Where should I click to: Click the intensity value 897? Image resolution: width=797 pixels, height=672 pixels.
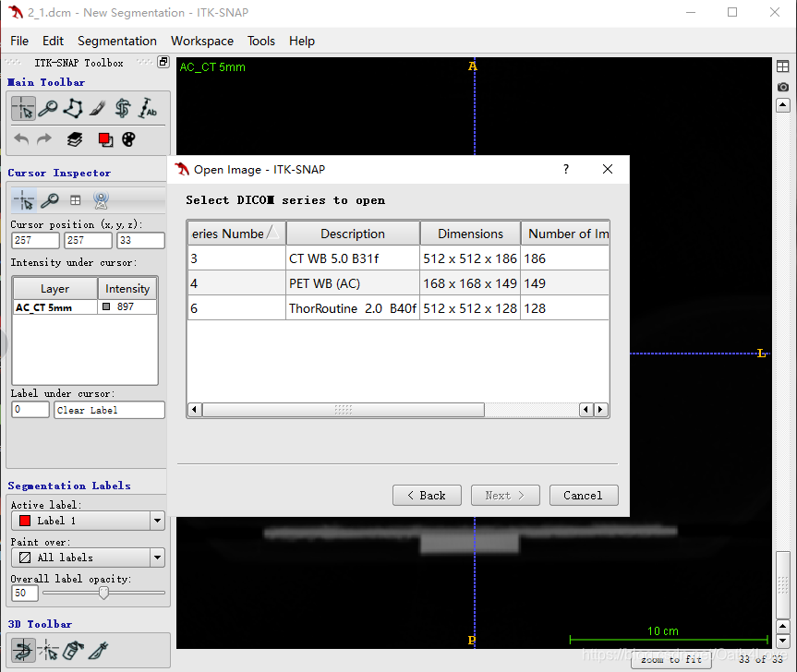[125, 306]
